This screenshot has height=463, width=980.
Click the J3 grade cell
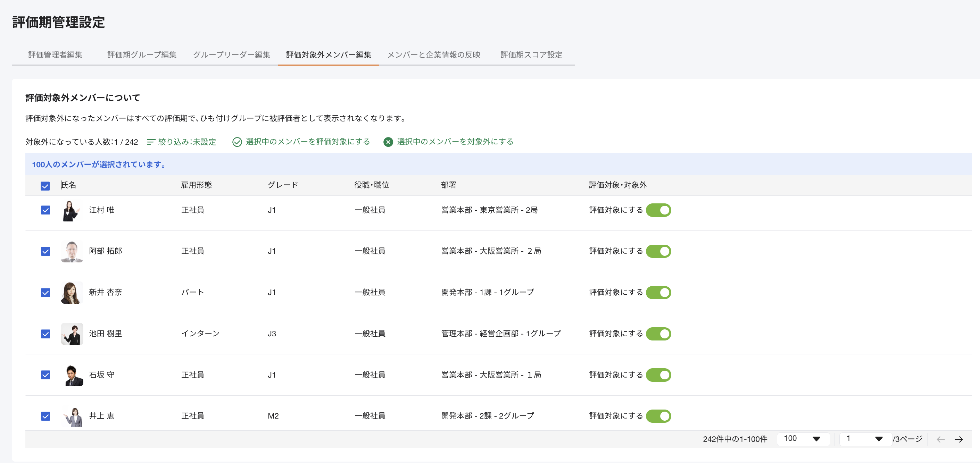point(272,334)
